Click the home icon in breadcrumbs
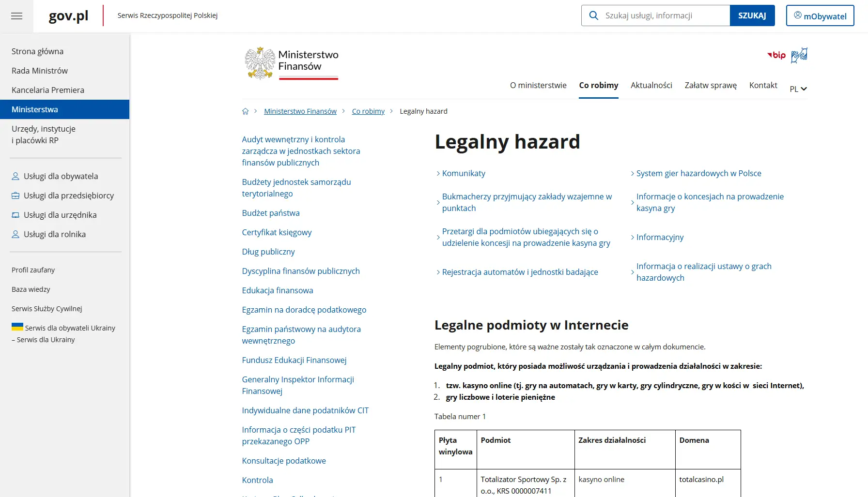 [x=245, y=111]
